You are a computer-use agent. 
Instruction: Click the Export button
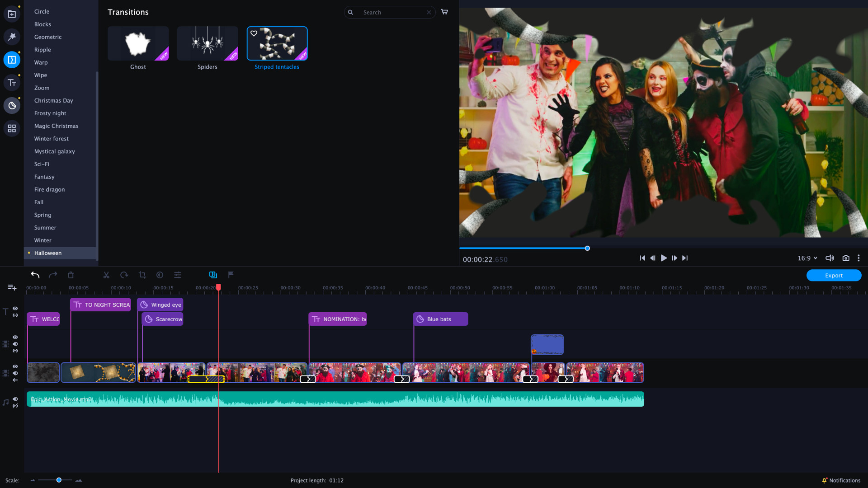click(x=833, y=275)
